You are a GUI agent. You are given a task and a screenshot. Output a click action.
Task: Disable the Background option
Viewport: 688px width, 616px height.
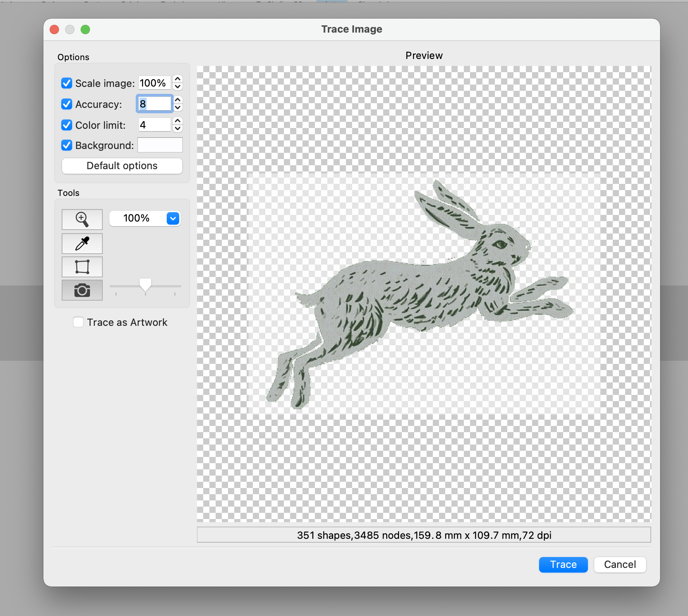click(66, 145)
